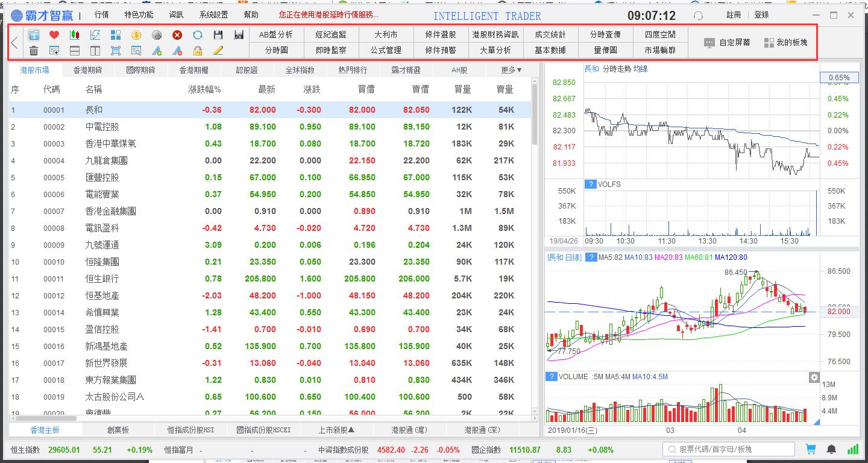Image resolution: width=868 pixels, height=463 pixels.
Task: Click the blue refresh arrows icon
Action: point(198,35)
